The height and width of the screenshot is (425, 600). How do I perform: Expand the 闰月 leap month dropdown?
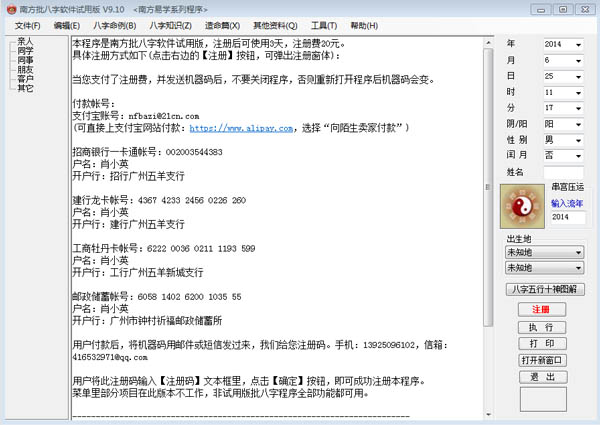(x=578, y=156)
